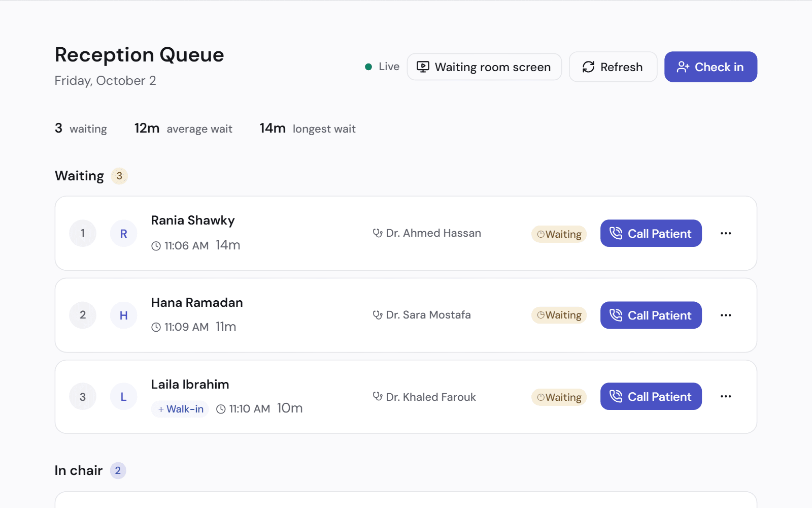Click the Friday, October 2 date

[105, 81]
